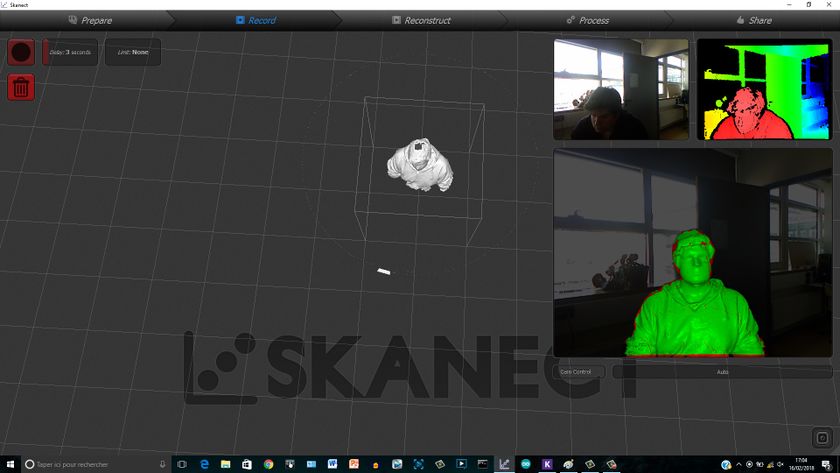
Task: Launch Microsoft Word from the taskbar
Action: (333, 464)
